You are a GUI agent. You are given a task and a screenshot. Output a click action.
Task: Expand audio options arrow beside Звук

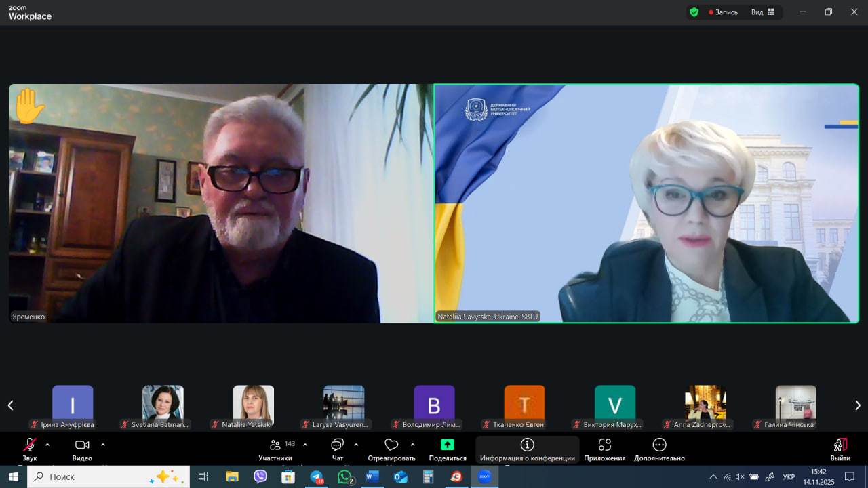(x=47, y=445)
